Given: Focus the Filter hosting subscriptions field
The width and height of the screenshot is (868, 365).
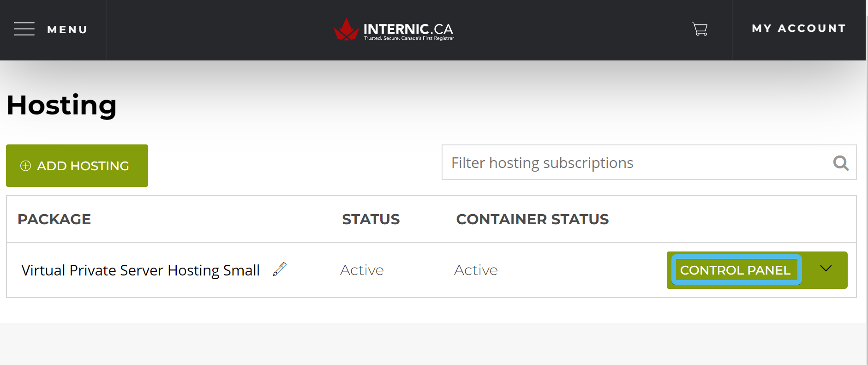Looking at the screenshot, I should (x=649, y=162).
